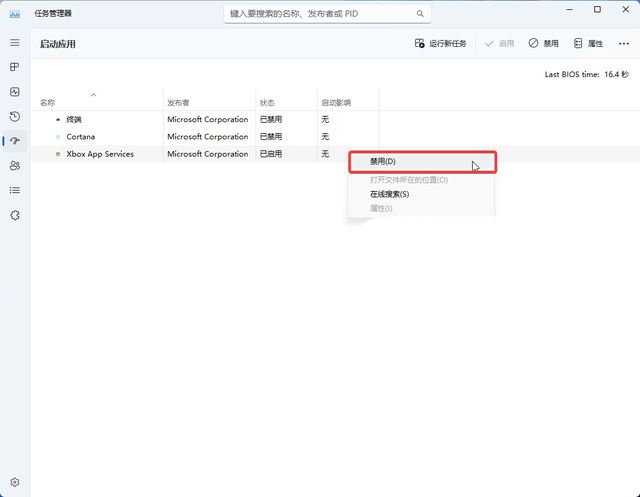Image resolution: width=640 pixels, height=497 pixels.
Task: Expand the three-dot more options menu
Action: [623, 44]
